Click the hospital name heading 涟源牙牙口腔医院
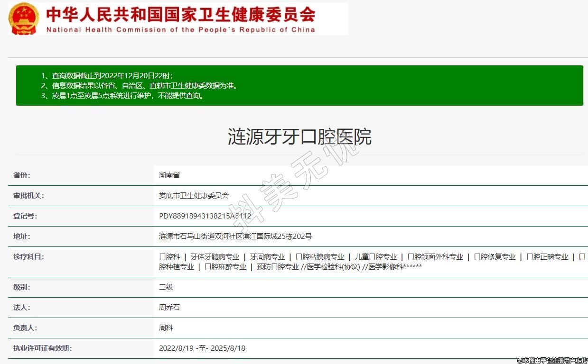Screen dimensions: 588x364 coord(299,137)
